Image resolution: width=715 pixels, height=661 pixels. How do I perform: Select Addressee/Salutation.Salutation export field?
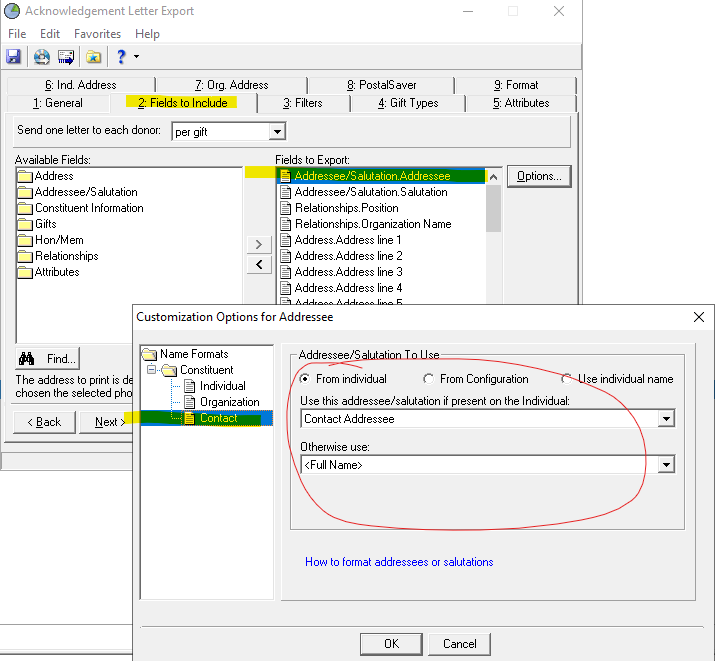[364, 192]
